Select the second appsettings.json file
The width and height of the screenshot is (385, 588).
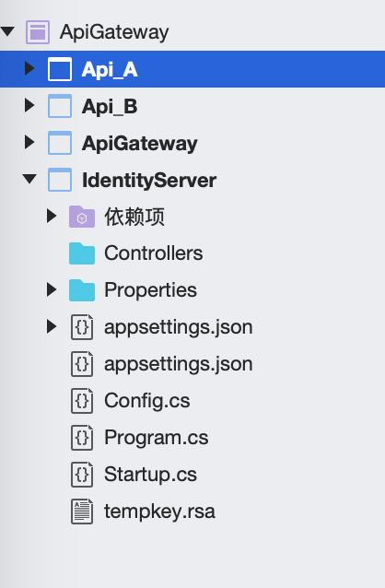pos(179,364)
